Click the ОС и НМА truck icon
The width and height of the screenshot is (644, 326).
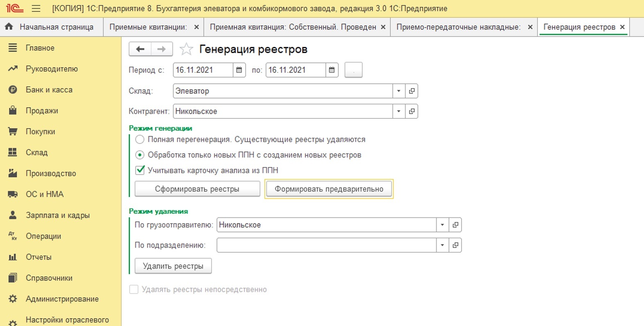point(13,194)
